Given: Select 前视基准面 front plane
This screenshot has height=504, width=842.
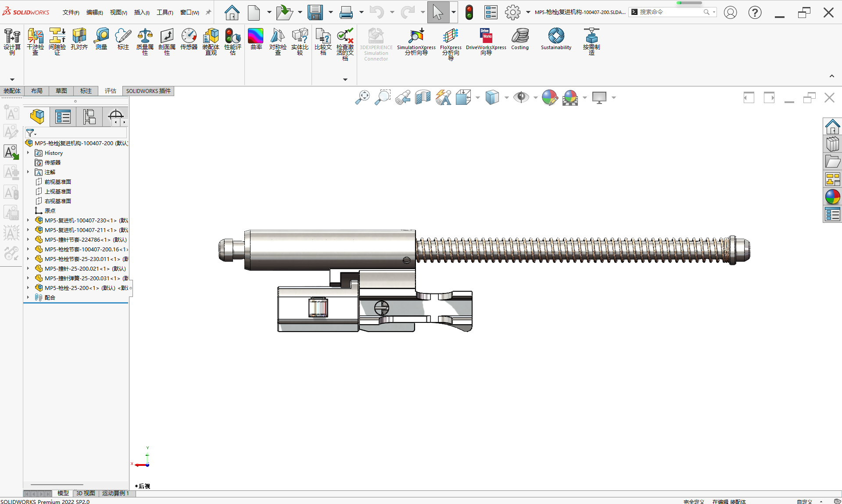Looking at the screenshot, I should tap(58, 182).
